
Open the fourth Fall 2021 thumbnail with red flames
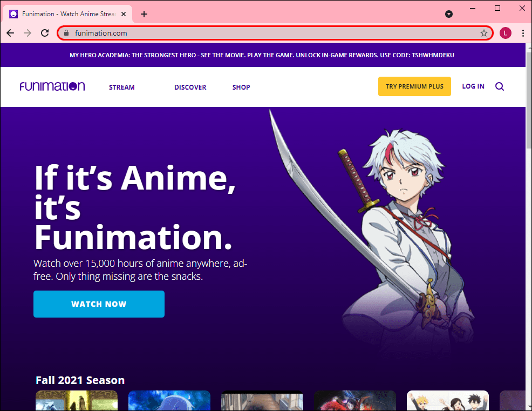[355, 401]
